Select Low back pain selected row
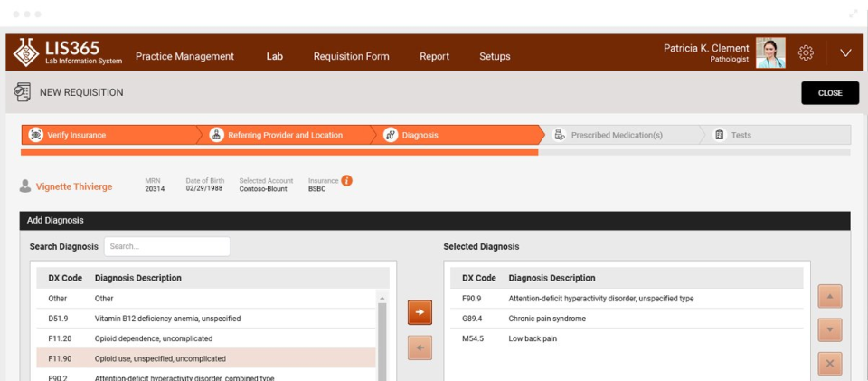Image resolution: width=868 pixels, height=381 pixels. pos(627,338)
